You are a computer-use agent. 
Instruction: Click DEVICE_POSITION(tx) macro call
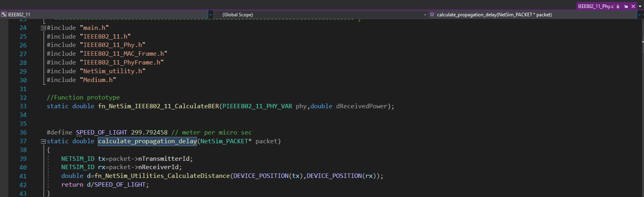coord(268,176)
